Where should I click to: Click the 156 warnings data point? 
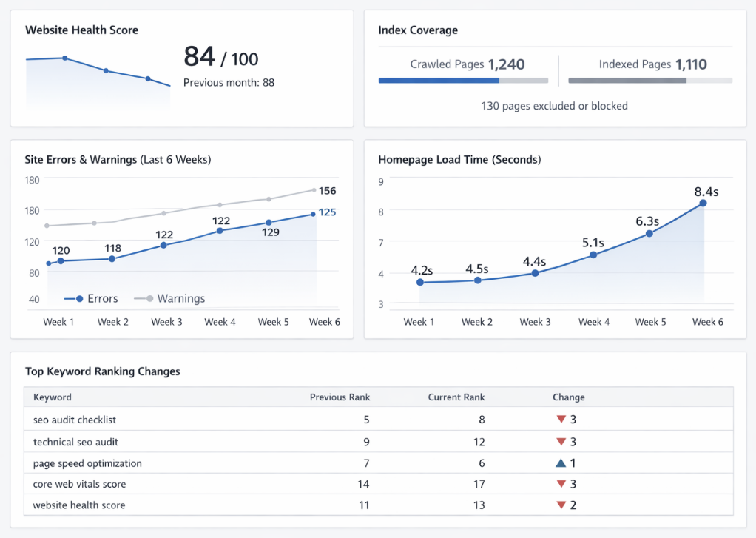pos(314,190)
